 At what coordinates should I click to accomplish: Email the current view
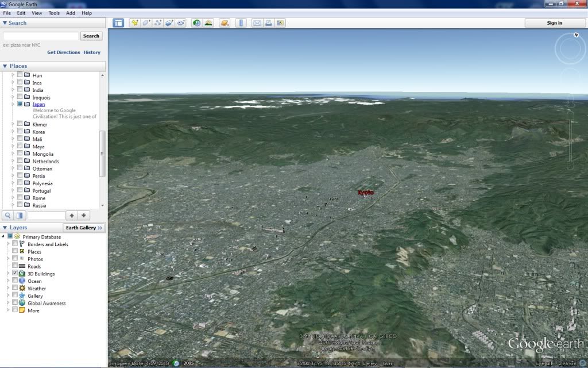click(x=257, y=23)
